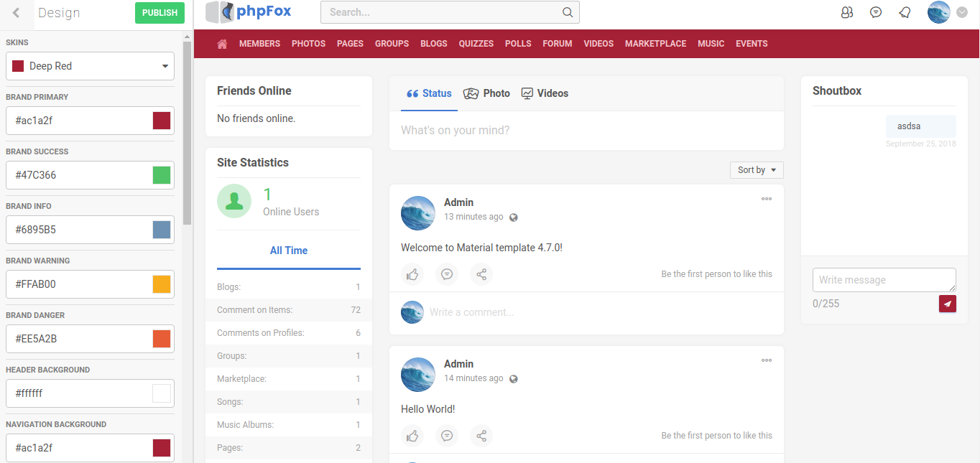
Task: Click the Brand Success green color swatch
Action: click(x=162, y=175)
